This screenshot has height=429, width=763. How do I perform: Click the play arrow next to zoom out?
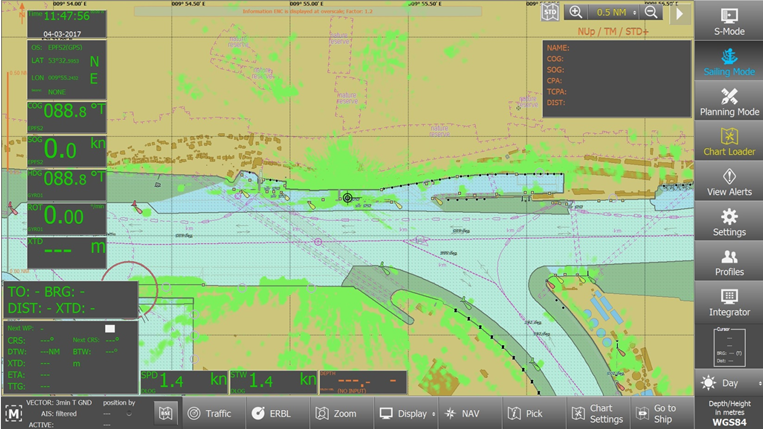(x=680, y=14)
